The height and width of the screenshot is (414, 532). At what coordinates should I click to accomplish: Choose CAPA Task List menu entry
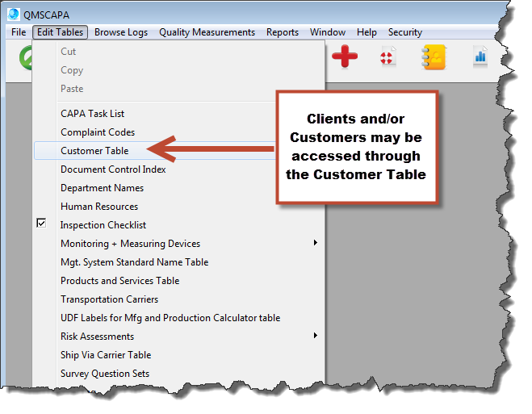point(92,114)
